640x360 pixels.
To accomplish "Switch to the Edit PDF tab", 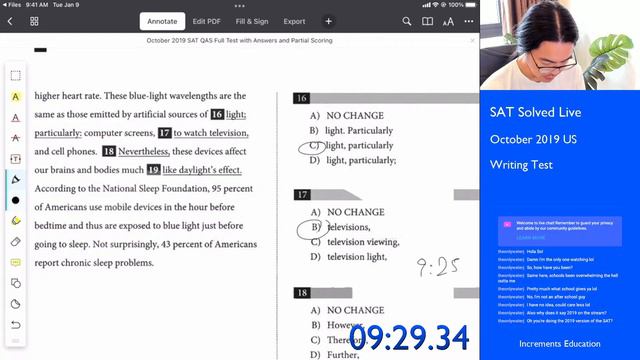I will [207, 21].
